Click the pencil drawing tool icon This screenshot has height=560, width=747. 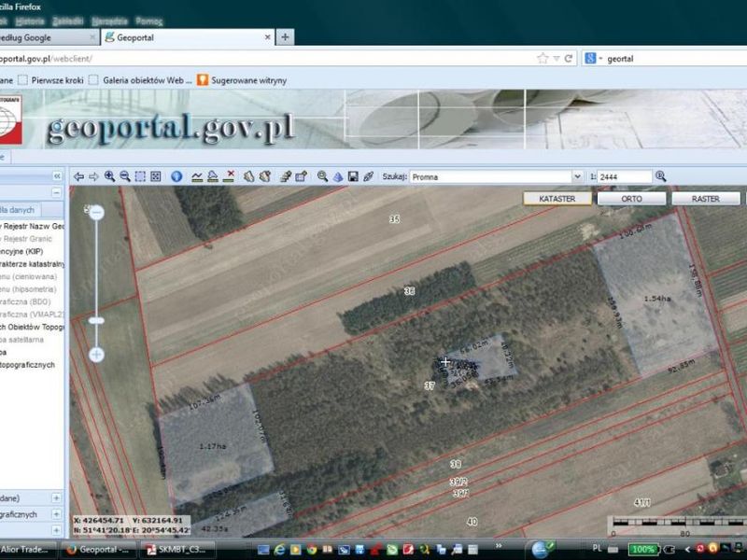[x=286, y=176]
